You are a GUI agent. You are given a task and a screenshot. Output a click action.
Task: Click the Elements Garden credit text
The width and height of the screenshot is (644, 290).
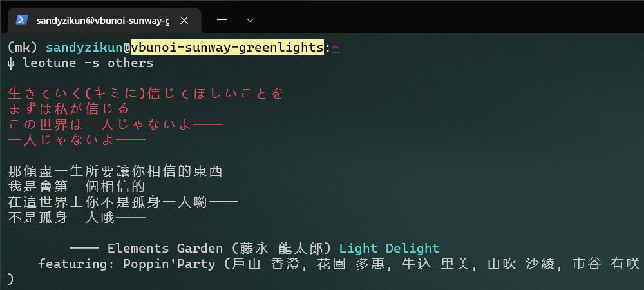[165, 249]
